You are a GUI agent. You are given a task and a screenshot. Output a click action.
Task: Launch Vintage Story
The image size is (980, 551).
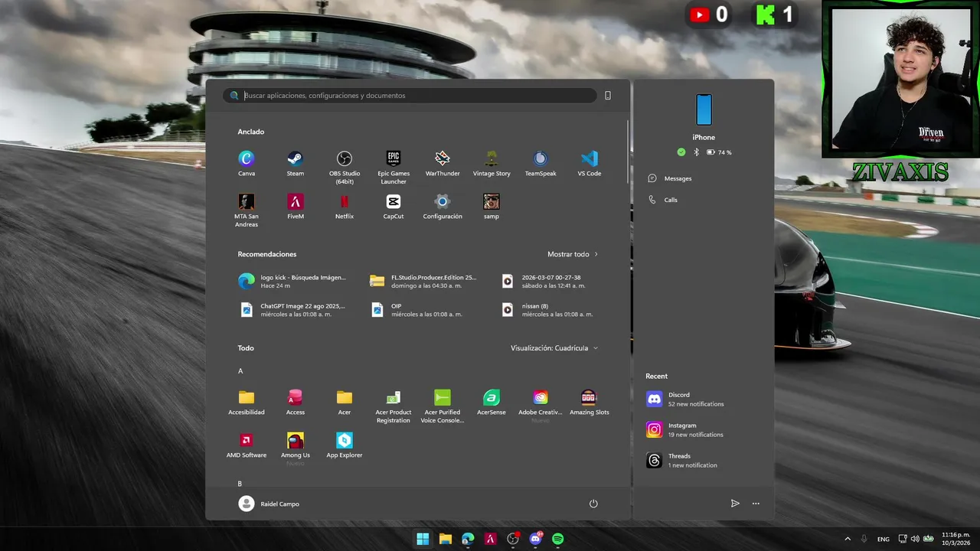[492, 163]
